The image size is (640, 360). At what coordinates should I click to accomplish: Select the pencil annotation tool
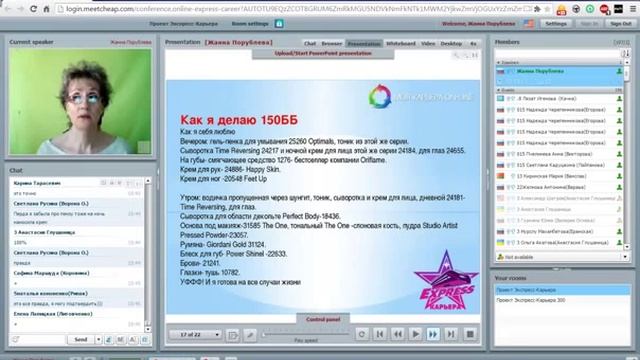click(x=250, y=335)
